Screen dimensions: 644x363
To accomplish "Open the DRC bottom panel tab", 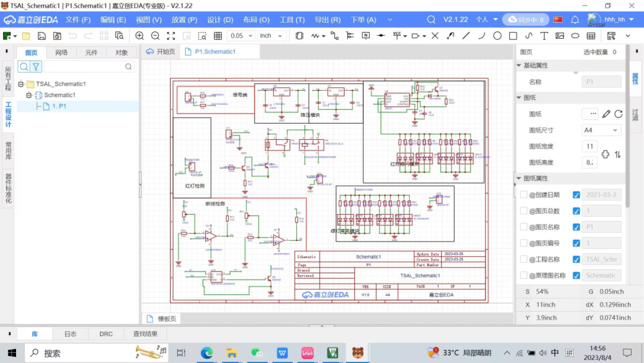I will pyautogui.click(x=106, y=334).
